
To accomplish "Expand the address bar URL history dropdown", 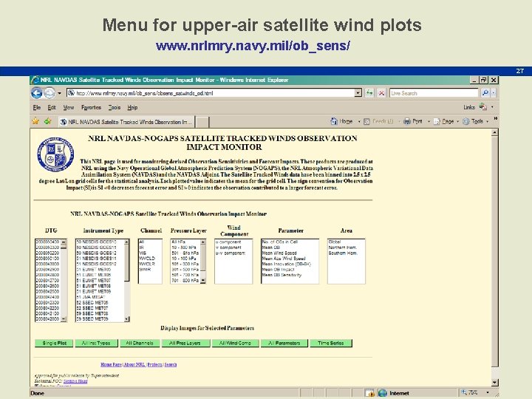I will 358,93.
